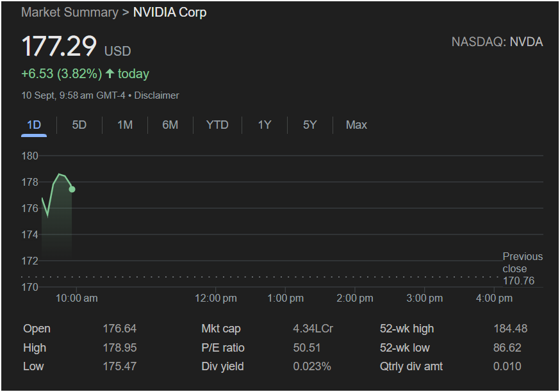Click the Low value 175.47
Image resolution: width=560 pixels, height=392 pixels.
[120, 366]
